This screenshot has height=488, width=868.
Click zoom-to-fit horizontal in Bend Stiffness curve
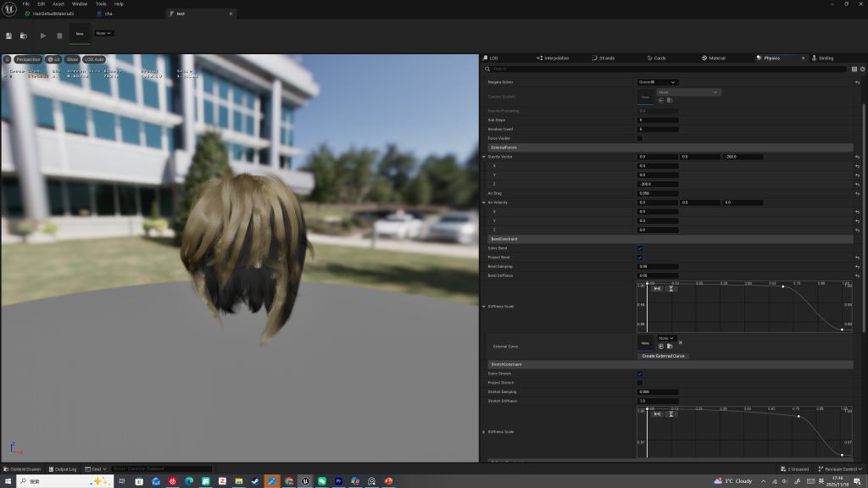[657, 289]
